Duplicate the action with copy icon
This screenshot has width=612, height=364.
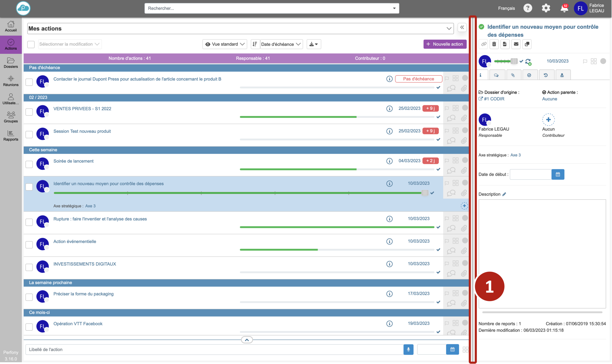(x=527, y=44)
